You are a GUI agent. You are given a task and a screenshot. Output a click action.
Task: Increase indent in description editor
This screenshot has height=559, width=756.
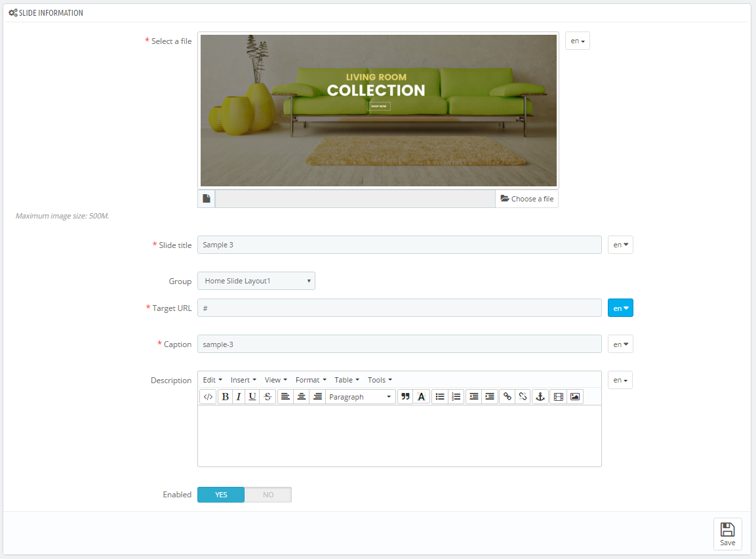(490, 396)
